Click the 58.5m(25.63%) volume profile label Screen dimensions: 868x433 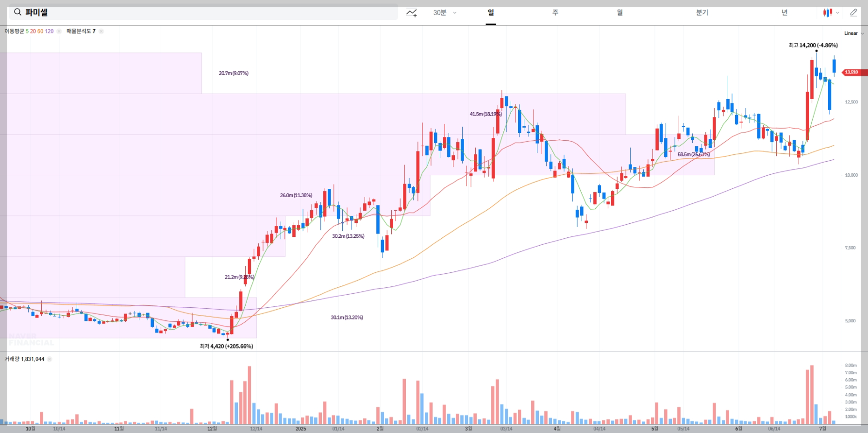[694, 154]
